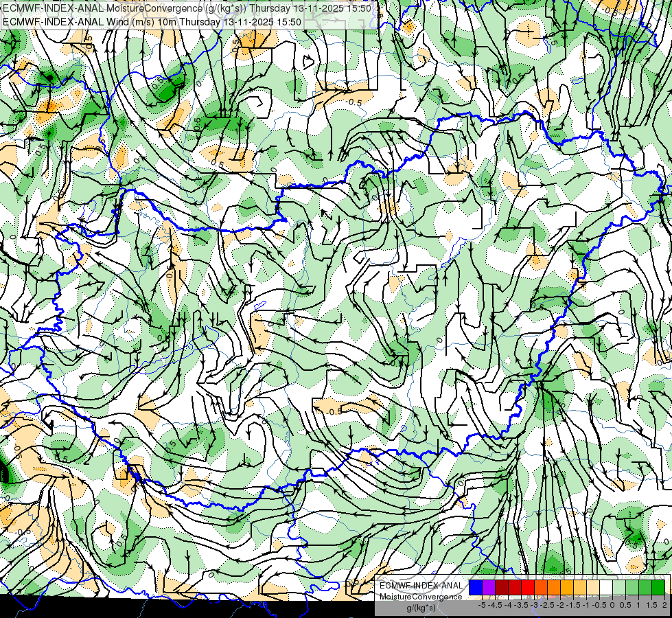The width and height of the screenshot is (672, 618).
Task: Click legend tick label -2.5
Action: [547, 605]
